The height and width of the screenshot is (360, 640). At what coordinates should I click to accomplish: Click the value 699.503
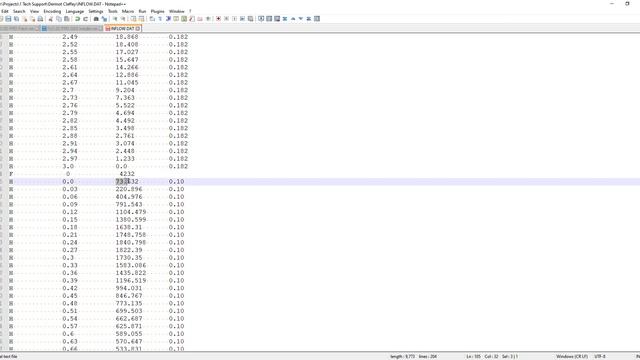129,311
